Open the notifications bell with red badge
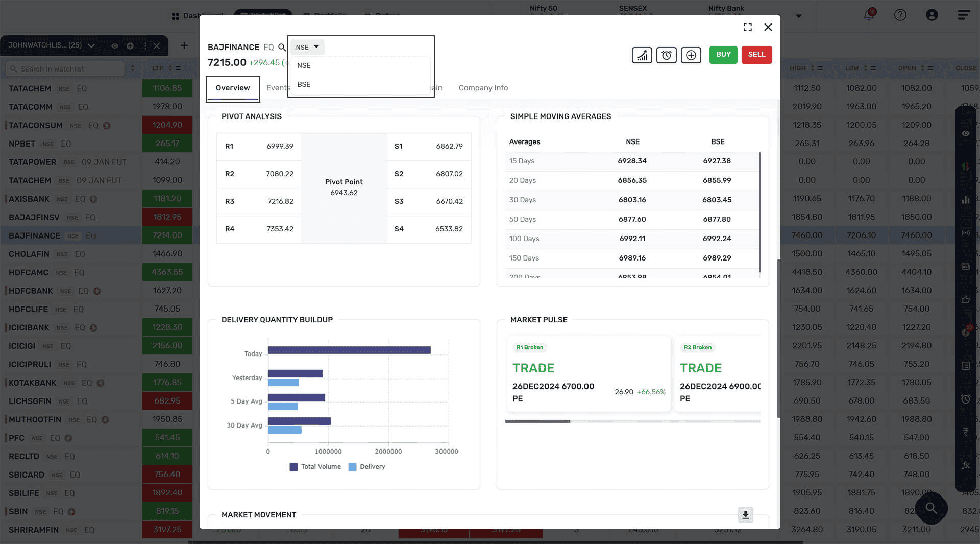The height and width of the screenshot is (544, 980). click(869, 14)
